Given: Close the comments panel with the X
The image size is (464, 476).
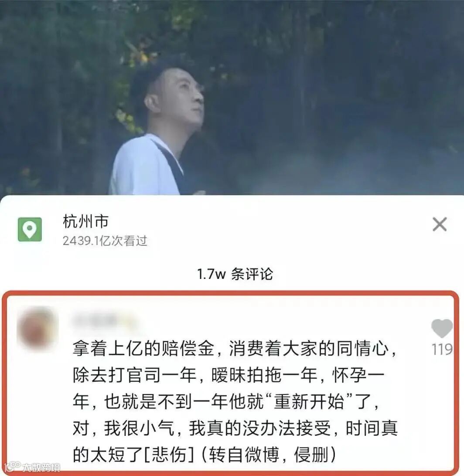Looking at the screenshot, I should tap(440, 224).
